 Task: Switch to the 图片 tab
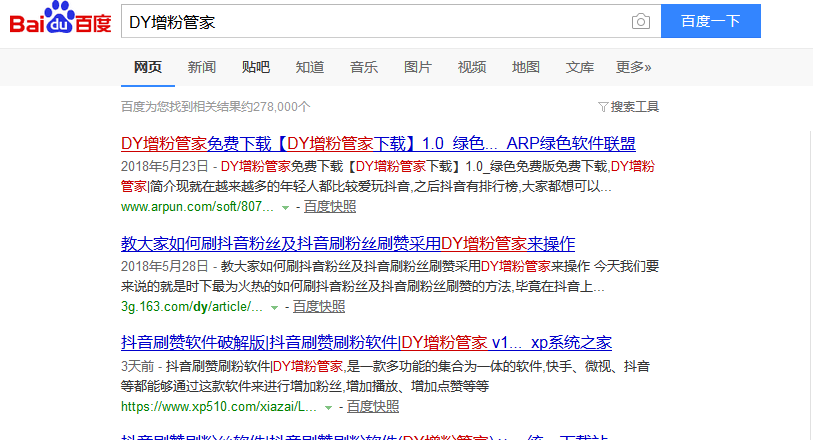tap(418, 67)
